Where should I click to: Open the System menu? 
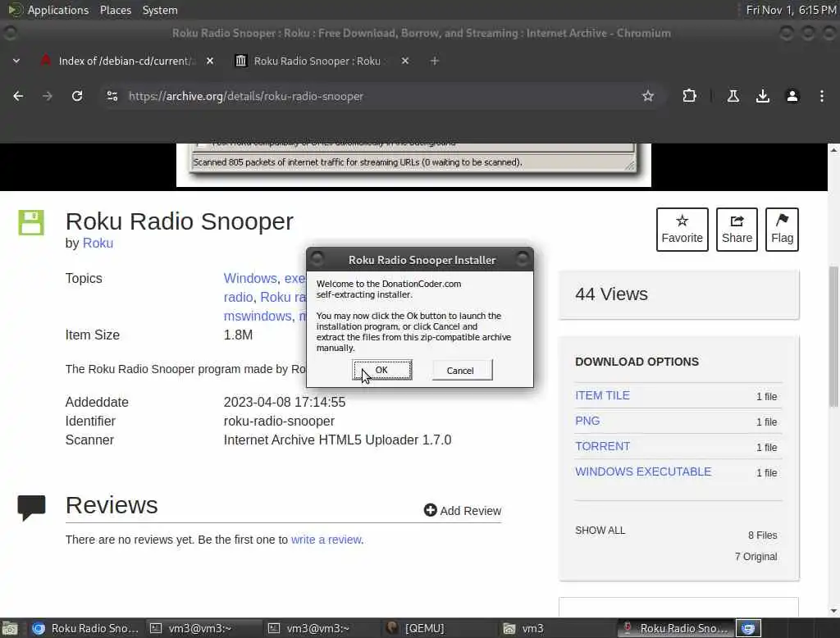coord(160,10)
